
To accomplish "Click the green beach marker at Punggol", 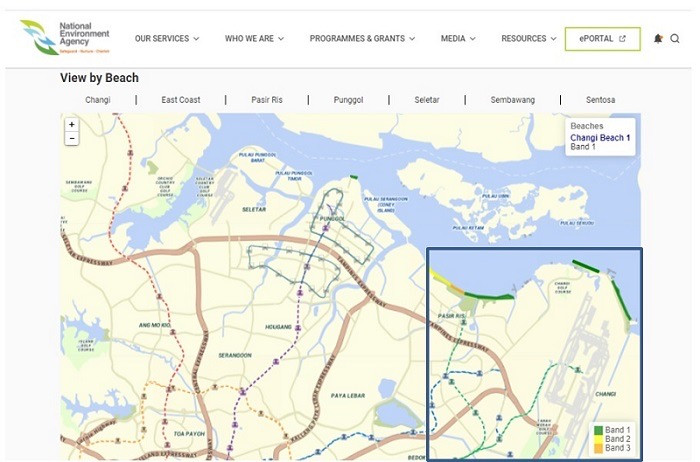I will (353, 179).
